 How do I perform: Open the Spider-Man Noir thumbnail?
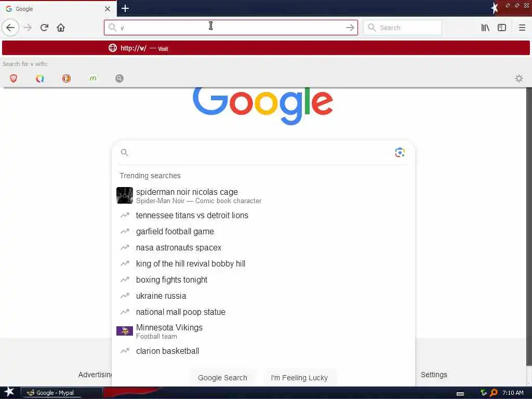click(125, 195)
